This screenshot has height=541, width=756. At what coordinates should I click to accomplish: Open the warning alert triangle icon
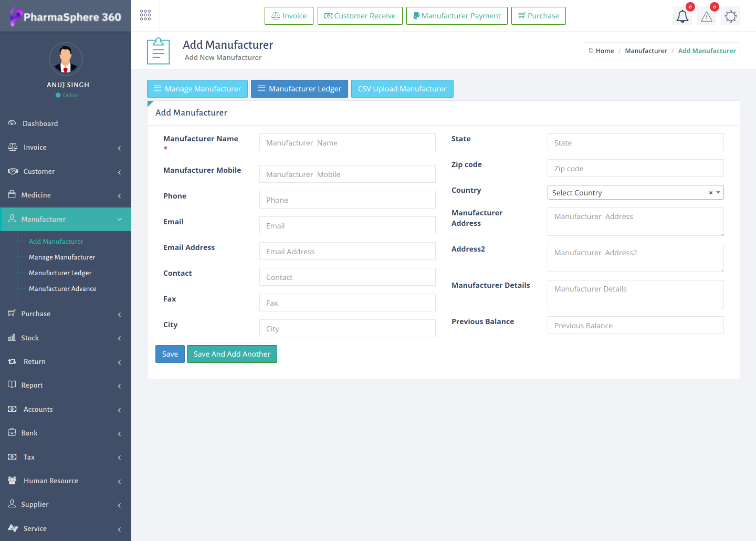[x=707, y=16]
